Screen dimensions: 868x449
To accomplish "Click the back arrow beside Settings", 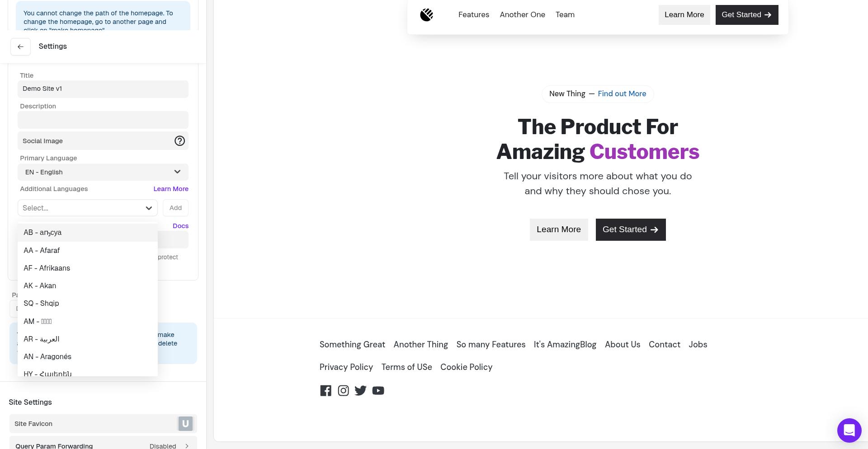I will coord(20,47).
